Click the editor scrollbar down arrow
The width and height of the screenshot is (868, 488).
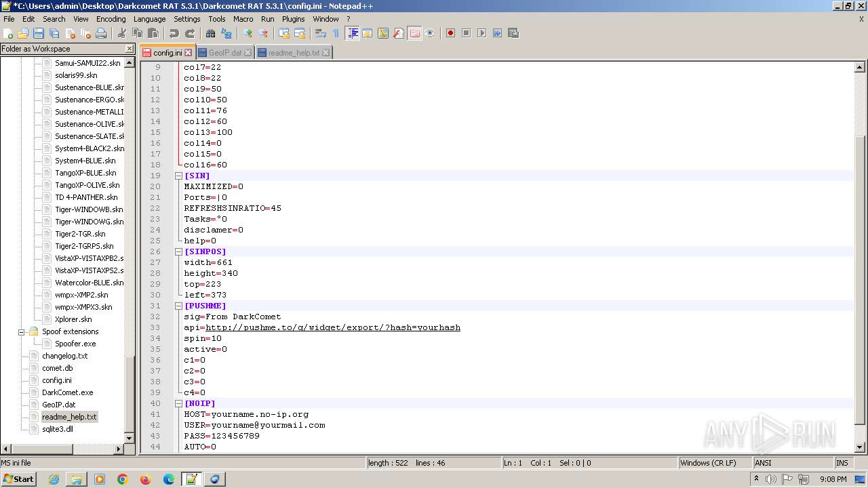pos(860,447)
